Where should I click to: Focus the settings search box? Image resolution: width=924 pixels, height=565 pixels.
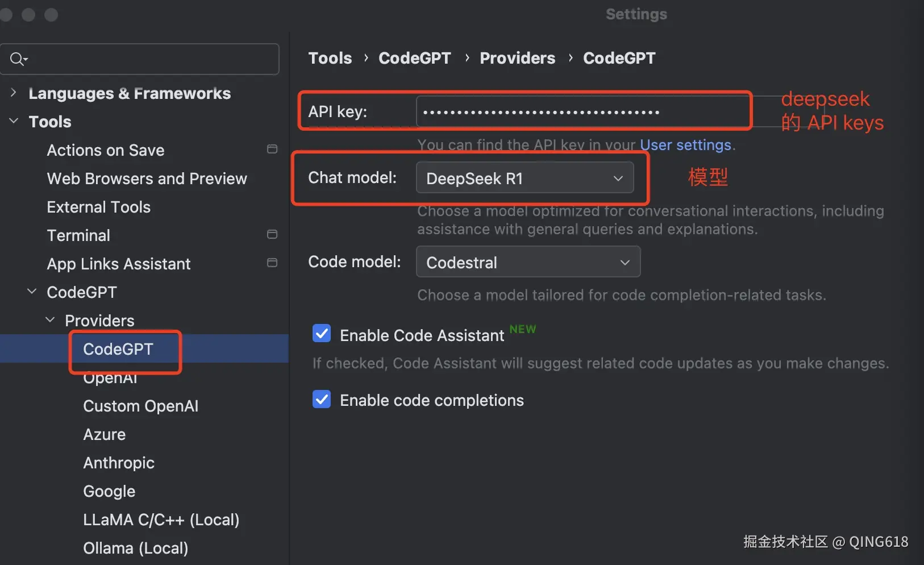point(148,59)
